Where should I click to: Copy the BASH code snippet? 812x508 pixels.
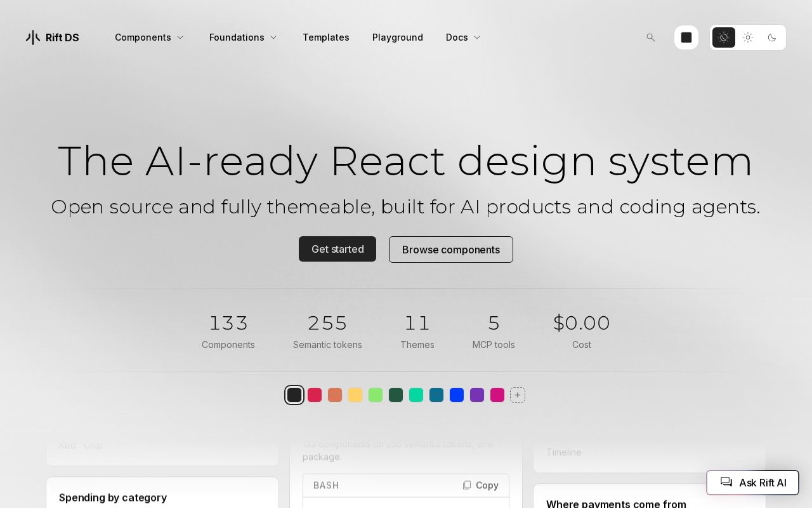(x=480, y=485)
